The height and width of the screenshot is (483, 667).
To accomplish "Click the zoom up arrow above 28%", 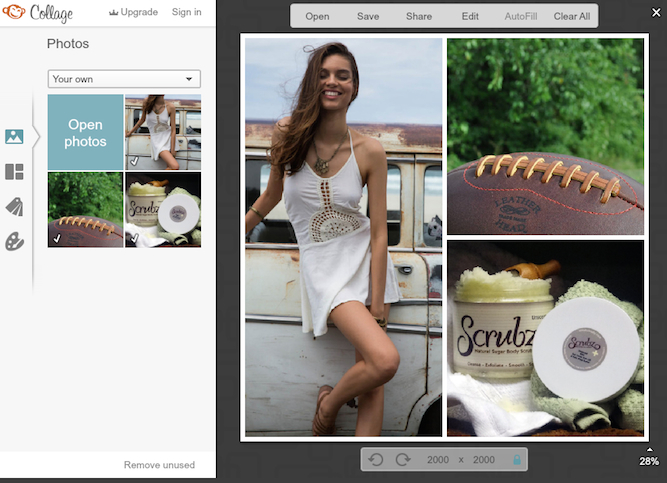I will (x=650, y=449).
